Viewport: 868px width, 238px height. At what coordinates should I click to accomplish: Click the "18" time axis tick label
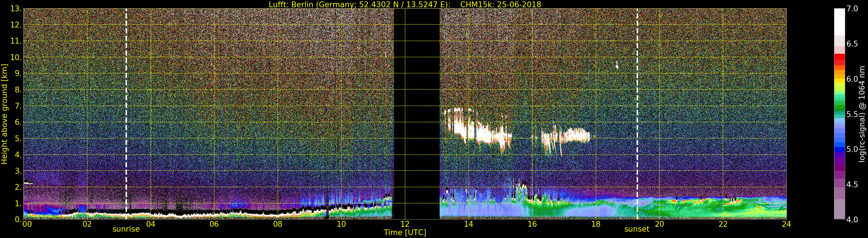(x=596, y=224)
